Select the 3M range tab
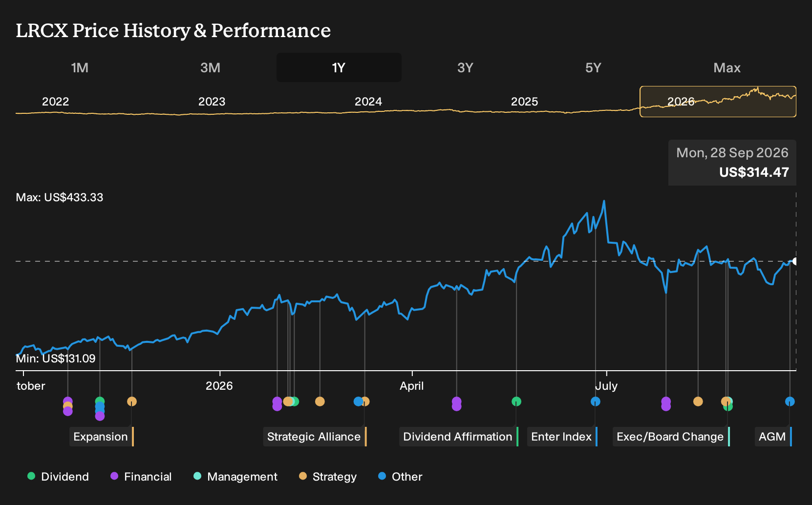812x505 pixels. click(210, 67)
